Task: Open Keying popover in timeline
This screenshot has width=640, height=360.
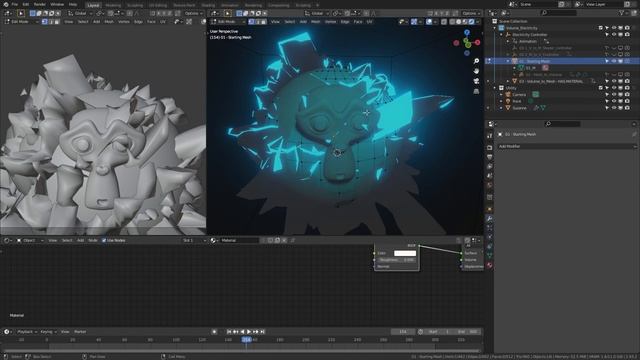Action: pos(48,332)
